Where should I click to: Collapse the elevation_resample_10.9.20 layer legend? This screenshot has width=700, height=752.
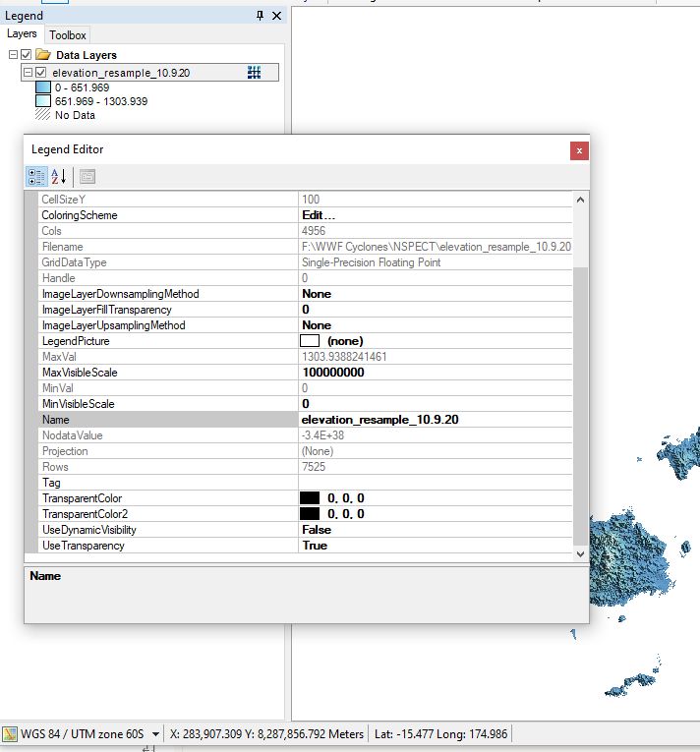pos(28,73)
